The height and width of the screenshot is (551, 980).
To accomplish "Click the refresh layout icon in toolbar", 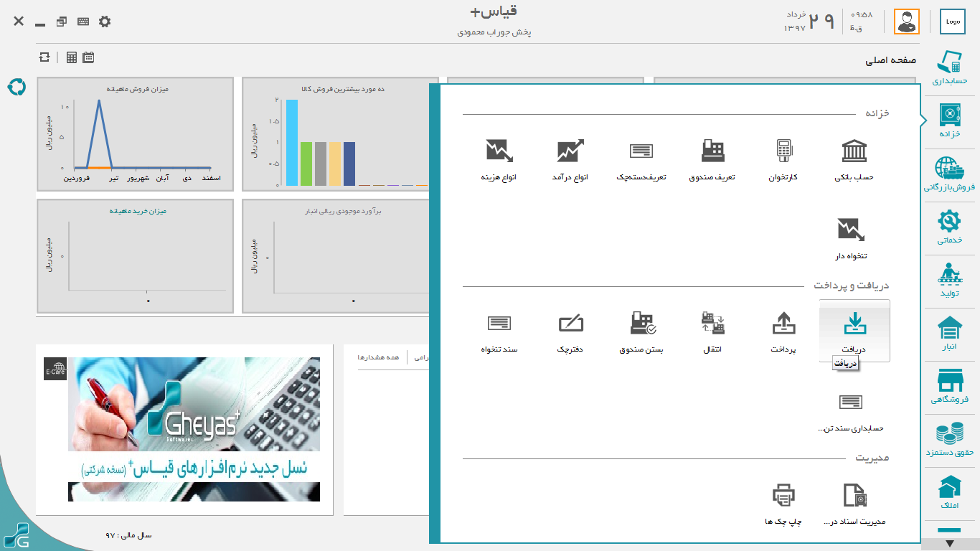I will 45,57.
